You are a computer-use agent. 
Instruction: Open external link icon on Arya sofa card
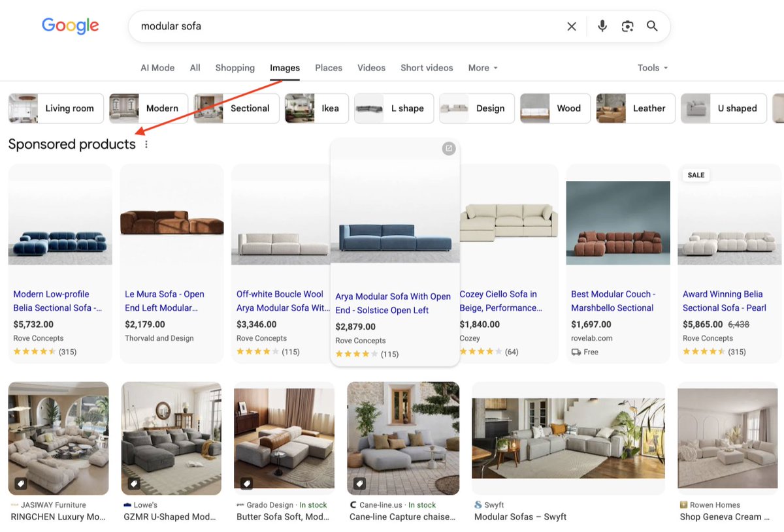click(x=449, y=149)
